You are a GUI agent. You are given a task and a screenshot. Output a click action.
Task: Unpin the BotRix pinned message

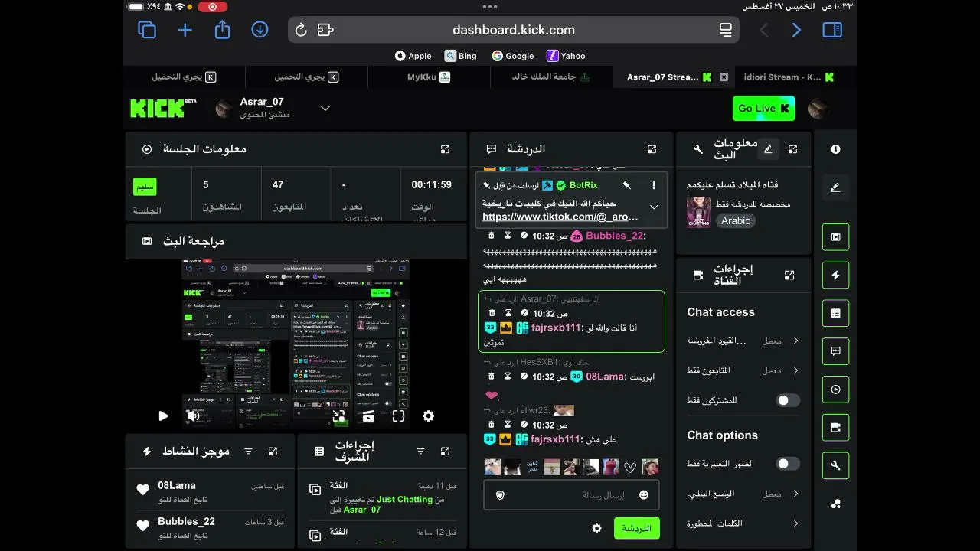pyautogui.click(x=626, y=185)
